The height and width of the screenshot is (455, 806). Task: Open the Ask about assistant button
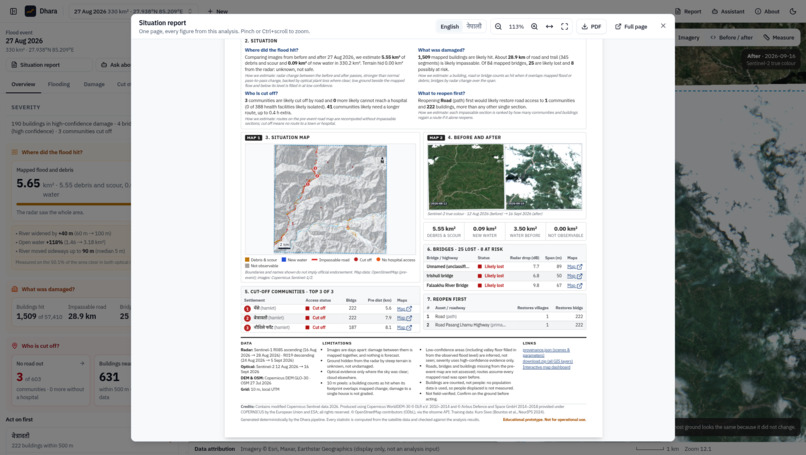[114, 65]
